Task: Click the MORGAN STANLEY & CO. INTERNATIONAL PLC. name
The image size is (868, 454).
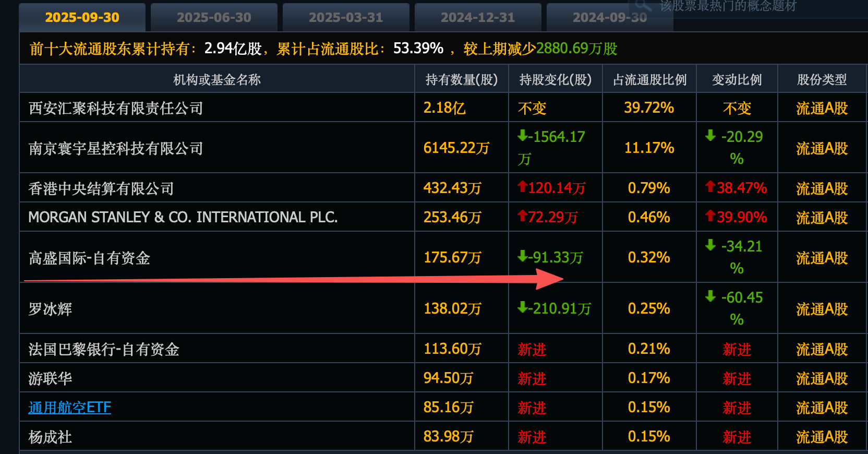Action: pyautogui.click(x=183, y=217)
